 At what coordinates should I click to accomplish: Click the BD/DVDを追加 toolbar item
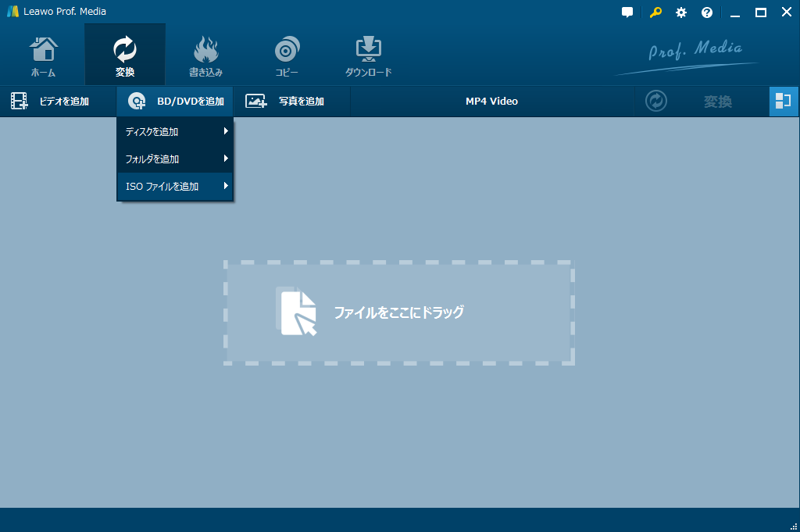point(173,101)
